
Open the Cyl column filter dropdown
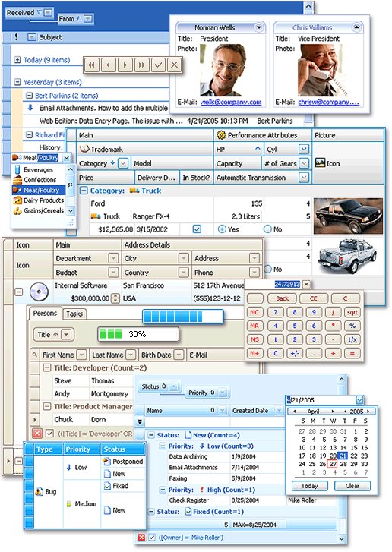coord(304,149)
